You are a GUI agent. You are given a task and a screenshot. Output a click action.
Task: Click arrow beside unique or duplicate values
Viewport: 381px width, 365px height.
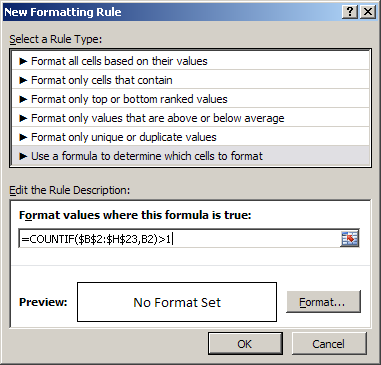coord(23,137)
